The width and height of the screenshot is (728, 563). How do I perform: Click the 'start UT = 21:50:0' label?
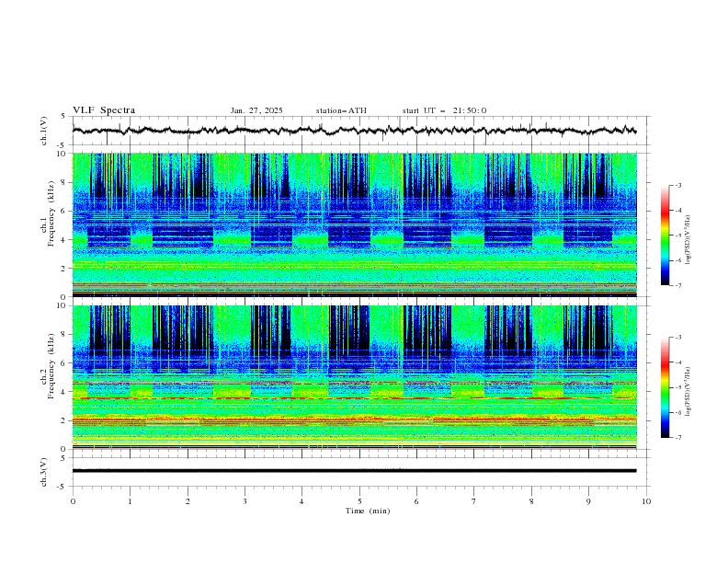[x=444, y=110]
